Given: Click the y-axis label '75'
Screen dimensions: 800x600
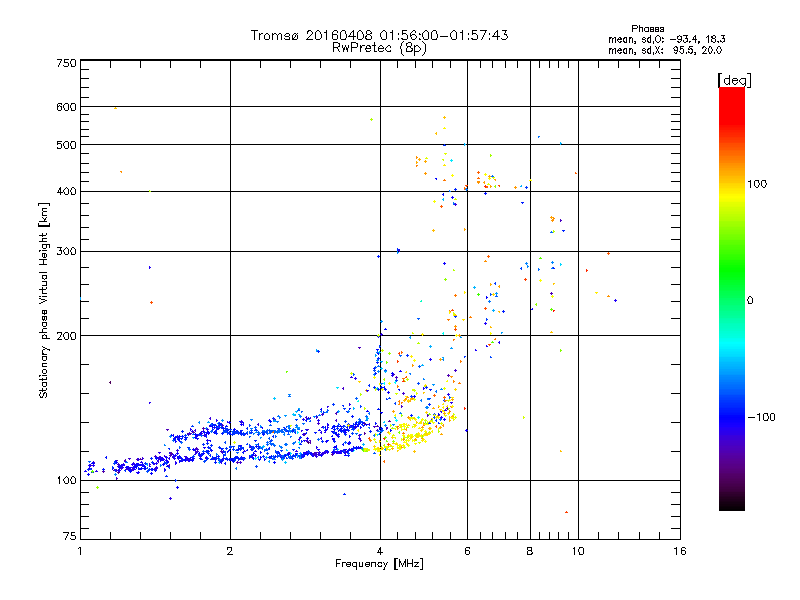Looking at the screenshot, I should pos(70,536).
